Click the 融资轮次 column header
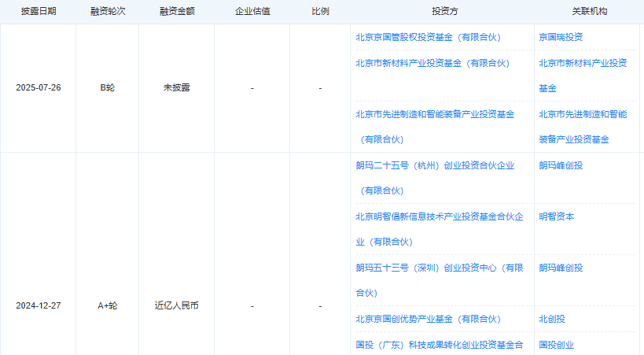The height and width of the screenshot is (355, 644). click(x=108, y=12)
